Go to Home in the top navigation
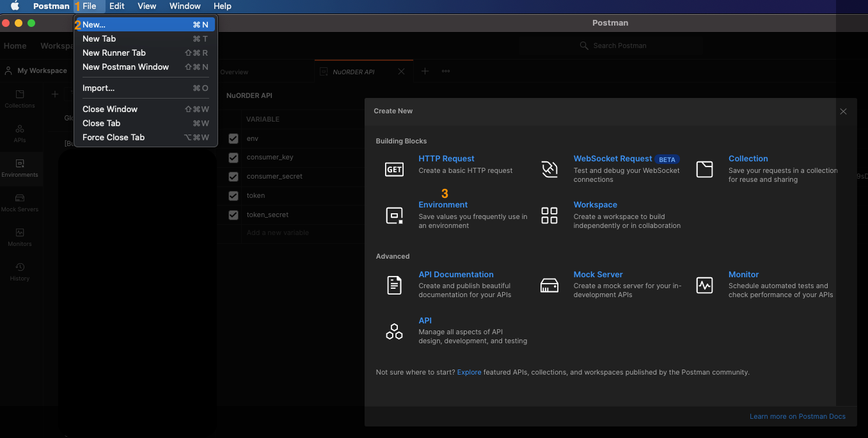 [x=15, y=46]
